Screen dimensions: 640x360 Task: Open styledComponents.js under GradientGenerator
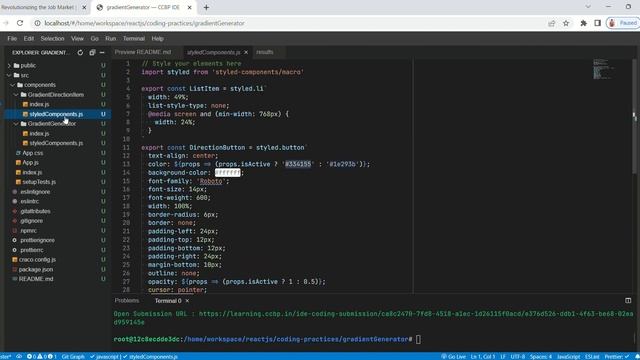56,143
